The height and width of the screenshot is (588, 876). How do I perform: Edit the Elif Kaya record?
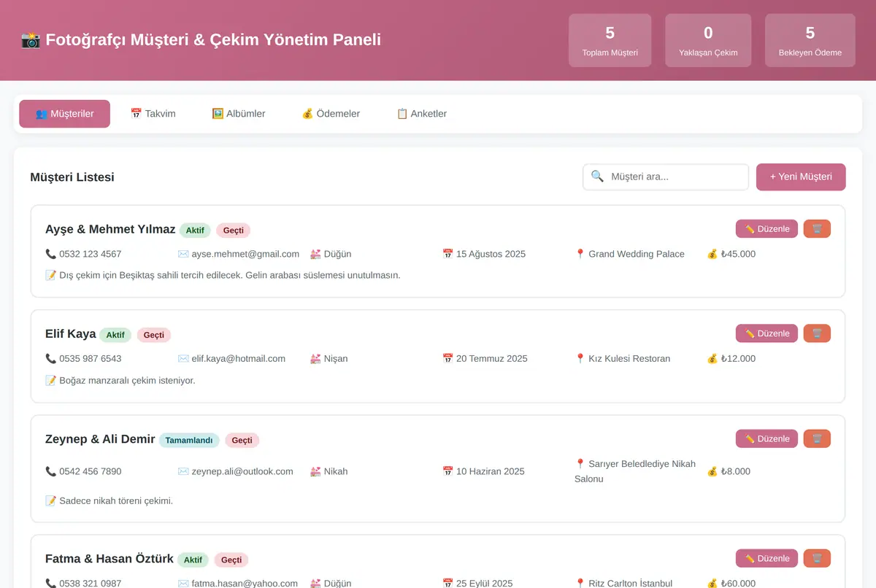[x=766, y=333]
